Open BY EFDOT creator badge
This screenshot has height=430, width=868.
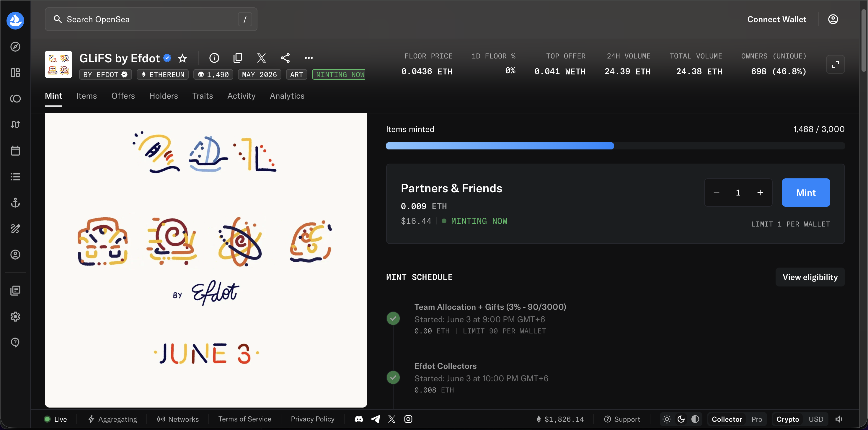(x=105, y=74)
